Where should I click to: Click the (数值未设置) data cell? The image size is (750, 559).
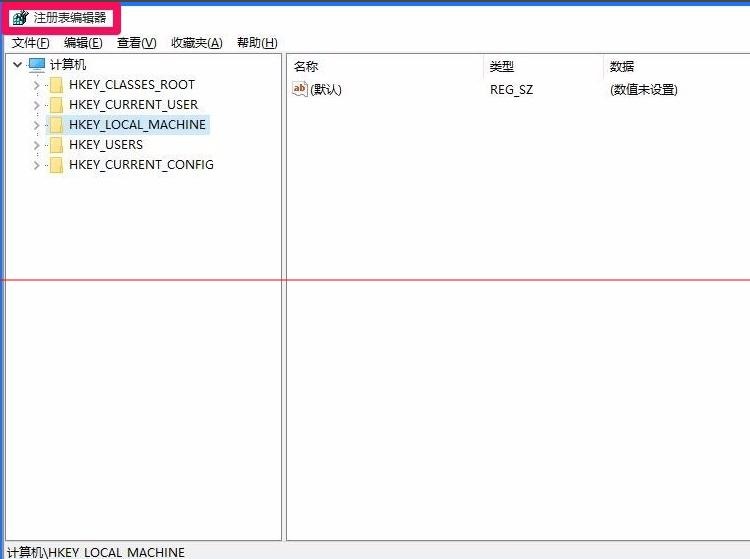[x=644, y=89]
